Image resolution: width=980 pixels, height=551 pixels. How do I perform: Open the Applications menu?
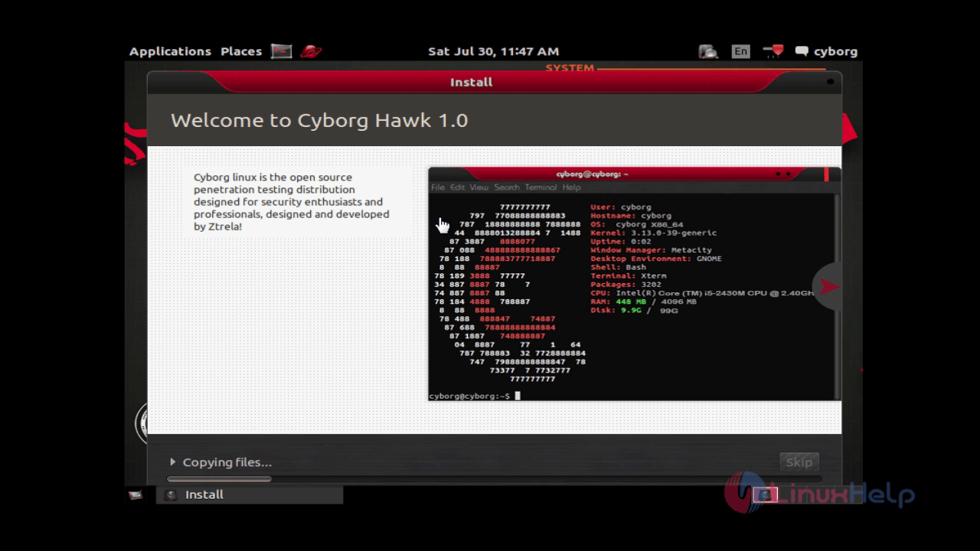(170, 51)
